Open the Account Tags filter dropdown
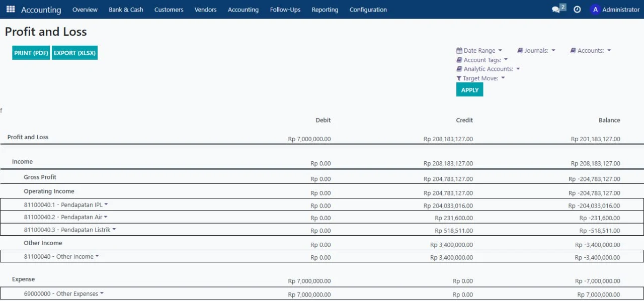Image resolution: width=644 pixels, height=301 pixels. (482, 60)
